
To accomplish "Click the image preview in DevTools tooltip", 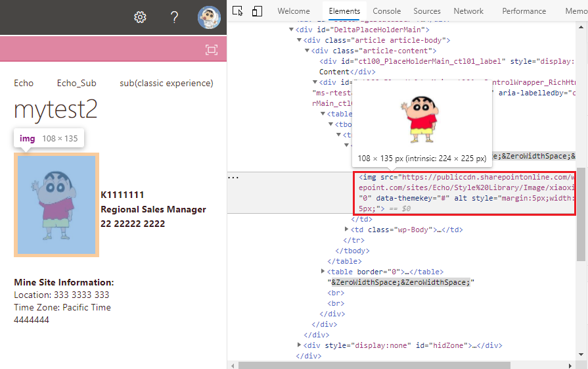I will [x=420, y=118].
